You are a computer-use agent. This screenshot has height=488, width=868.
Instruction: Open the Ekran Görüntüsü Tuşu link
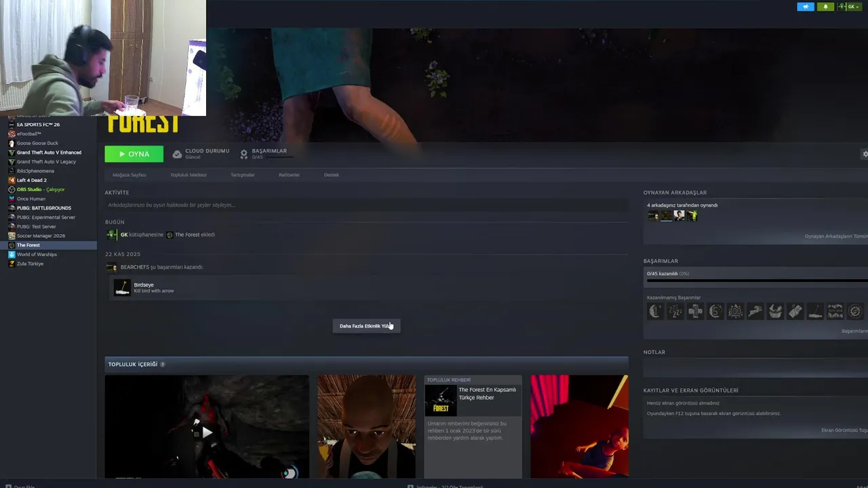pos(844,430)
